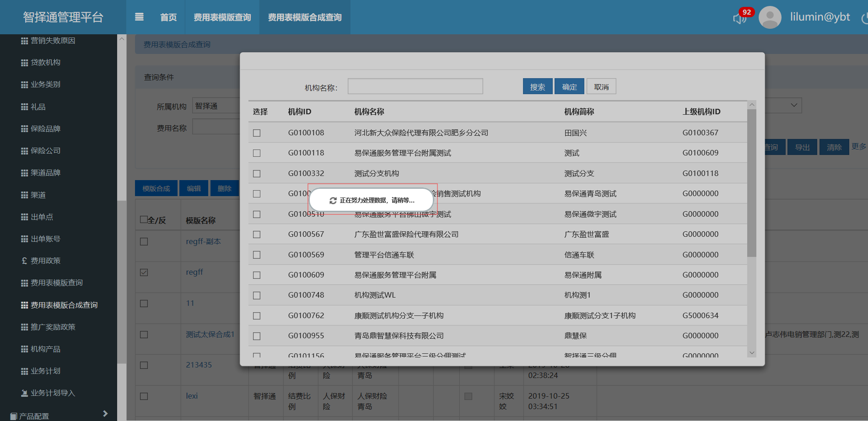
Task: Check the box in the lexi row
Action: click(144, 396)
